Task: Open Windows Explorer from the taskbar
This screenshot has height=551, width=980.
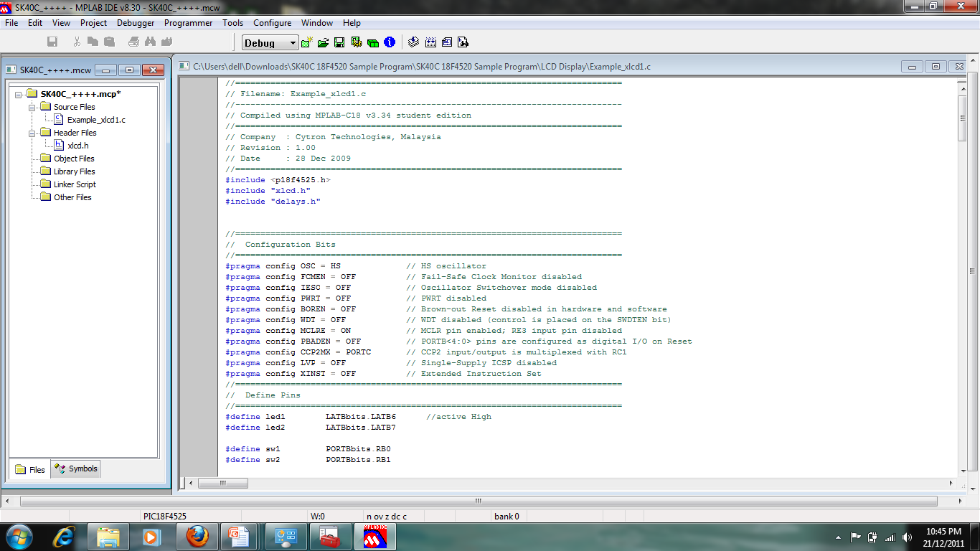Action: pos(108,537)
